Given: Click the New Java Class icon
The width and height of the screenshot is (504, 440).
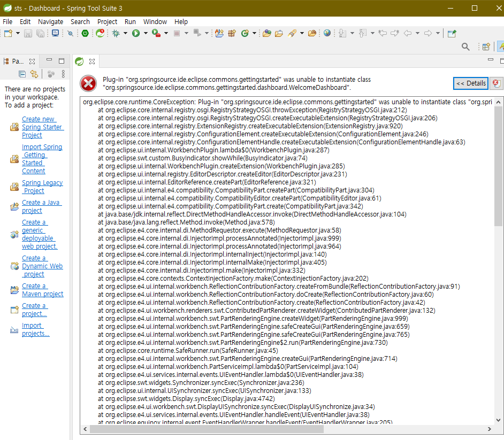Looking at the screenshot, I should click(x=245, y=33).
